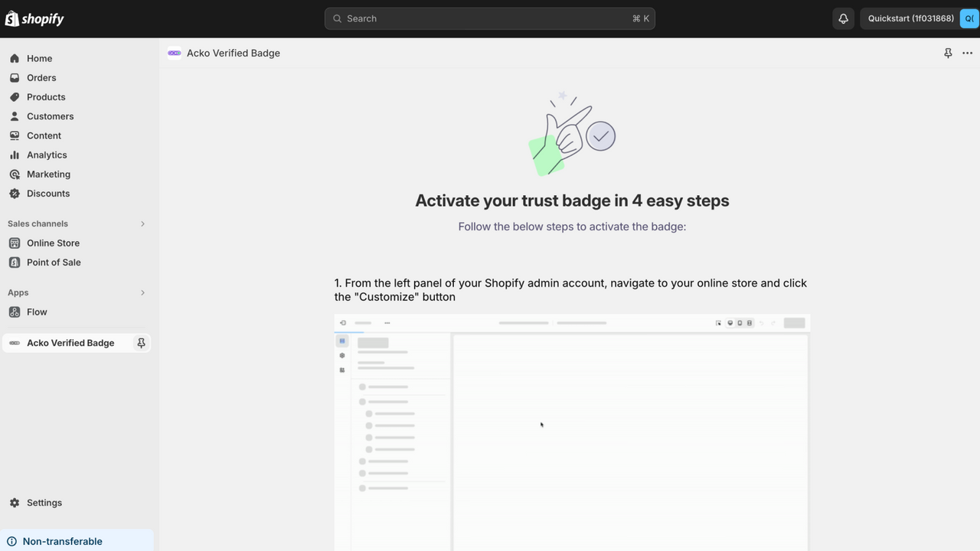Click the Discounts badge icon
The image size is (980, 551).
(x=15, y=194)
